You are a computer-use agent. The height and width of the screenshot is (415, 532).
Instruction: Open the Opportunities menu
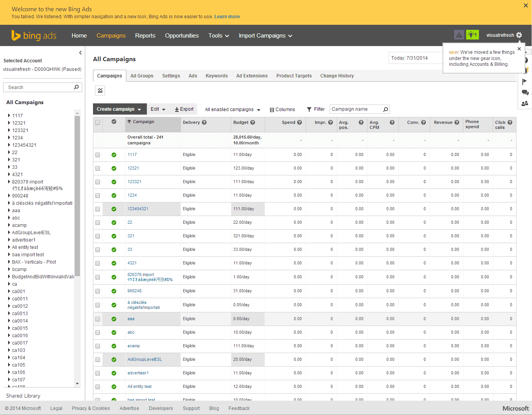click(182, 36)
